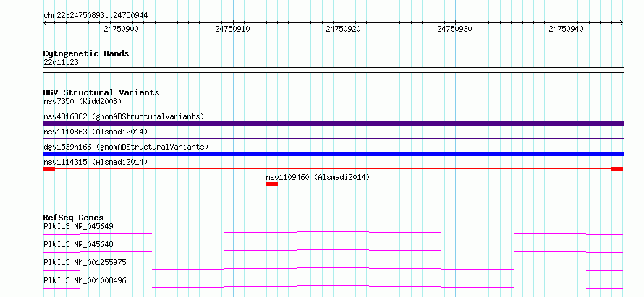Click the left arrow end of ruler
Screen dimensions: 644x297
click(45, 23)
